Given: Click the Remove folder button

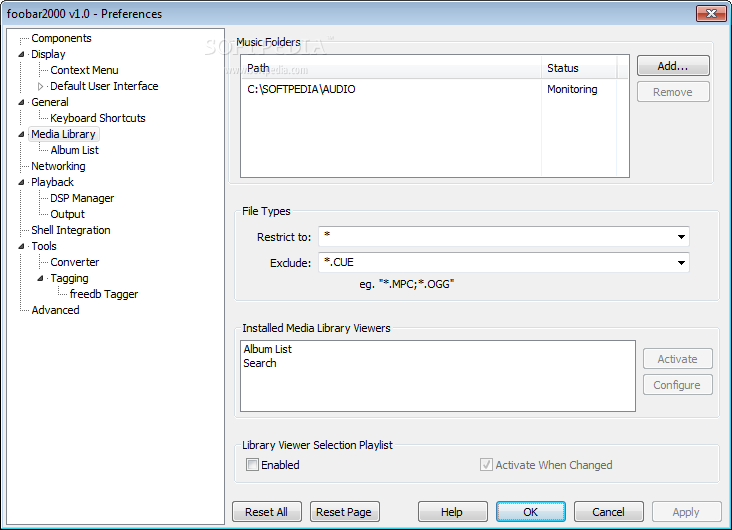Looking at the screenshot, I should pyautogui.click(x=673, y=92).
